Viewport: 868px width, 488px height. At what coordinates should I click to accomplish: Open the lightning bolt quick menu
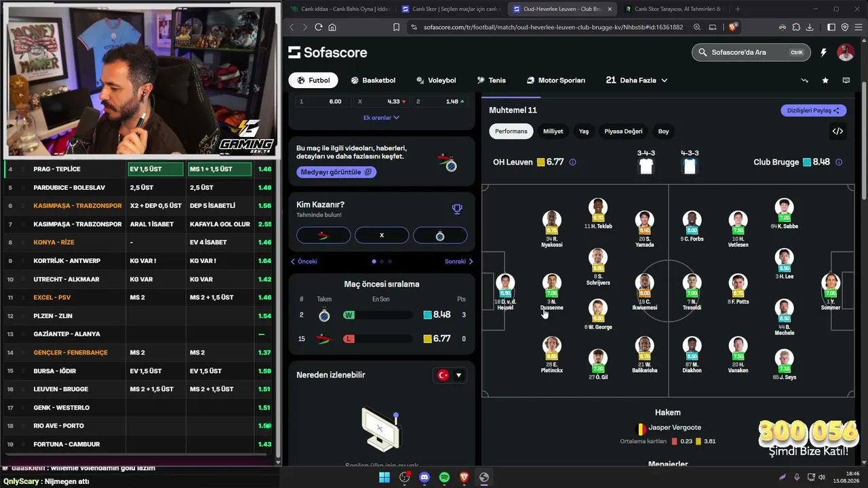pyautogui.click(x=824, y=52)
